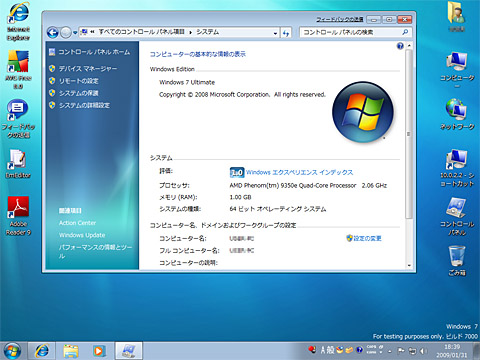This screenshot has height=360, width=480.
Task: Open Windows Explorer from the taskbar
Action: coord(71,351)
